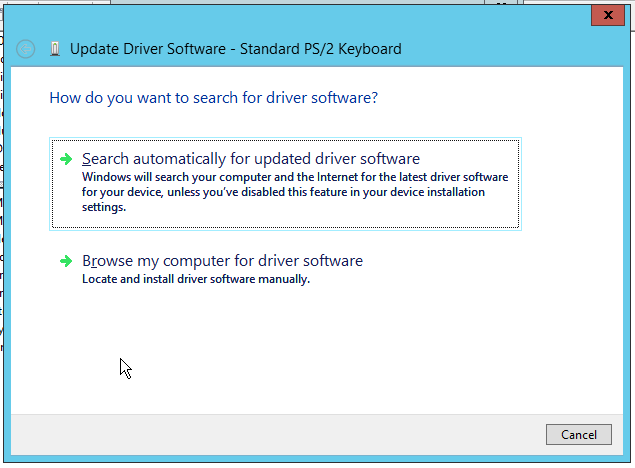Click the 'Windows will search your computer' description
The width and height of the screenshot is (635, 468).
[295, 192]
